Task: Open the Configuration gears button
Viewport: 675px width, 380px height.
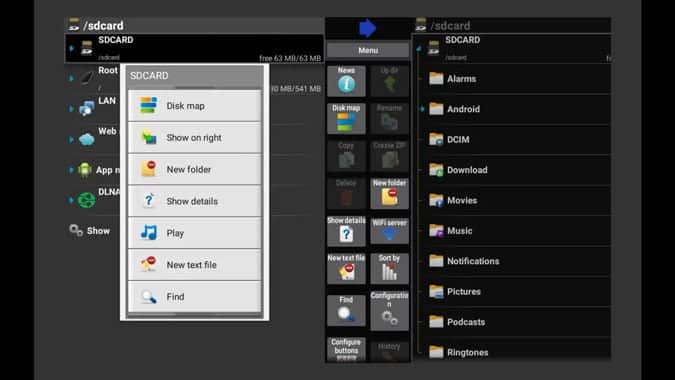Action: pyautogui.click(x=390, y=310)
